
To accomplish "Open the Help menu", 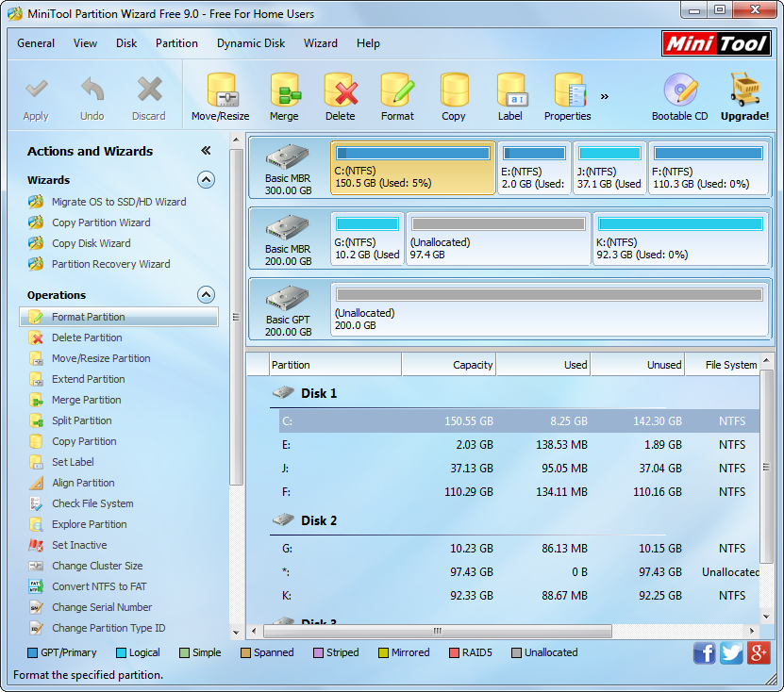I will point(368,43).
